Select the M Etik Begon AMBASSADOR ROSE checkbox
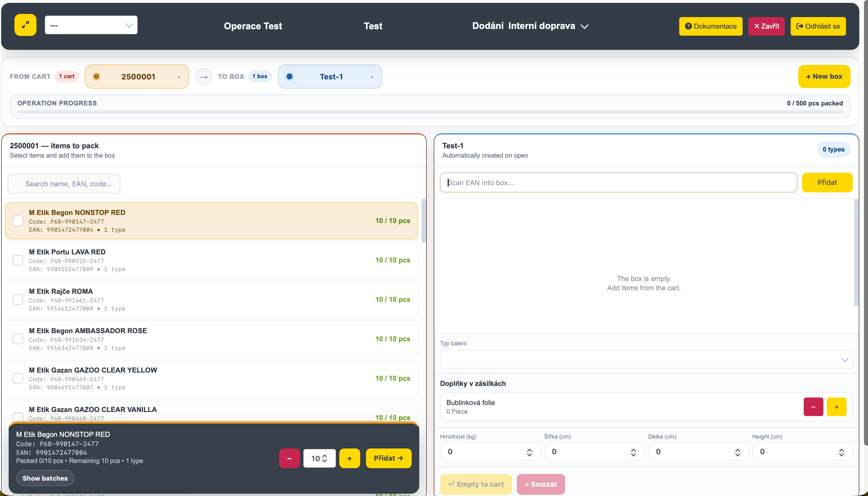The width and height of the screenshot is (868, 496). (x=18, y=339)
